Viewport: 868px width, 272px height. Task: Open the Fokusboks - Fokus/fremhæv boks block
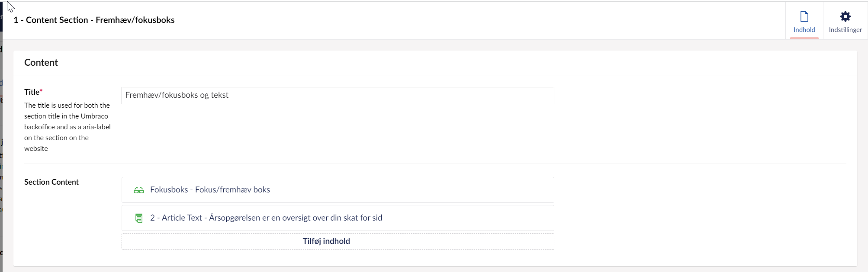tap(210, 190)
